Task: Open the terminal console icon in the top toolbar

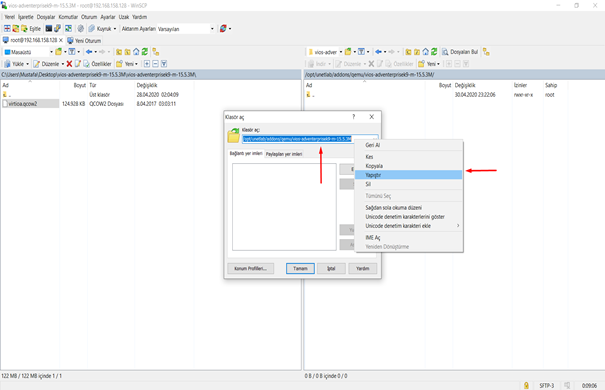Action: (x=49, y=29)
